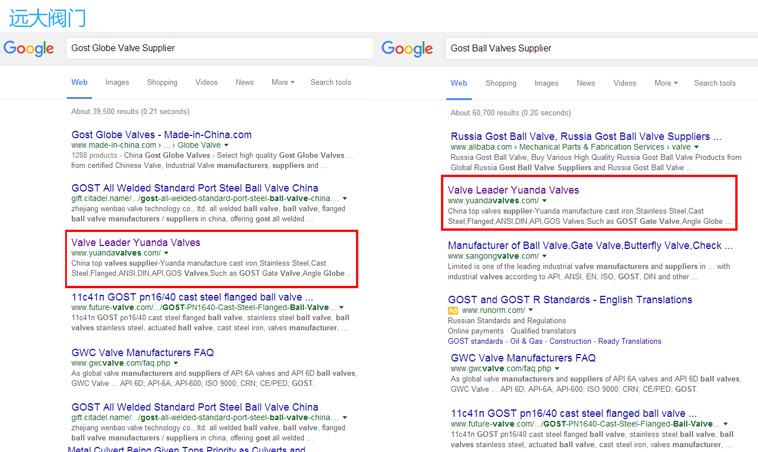Expand arrow after yuandavalves.com in Ball Valves results
758x452 pixels.
[x=544, y=201]
